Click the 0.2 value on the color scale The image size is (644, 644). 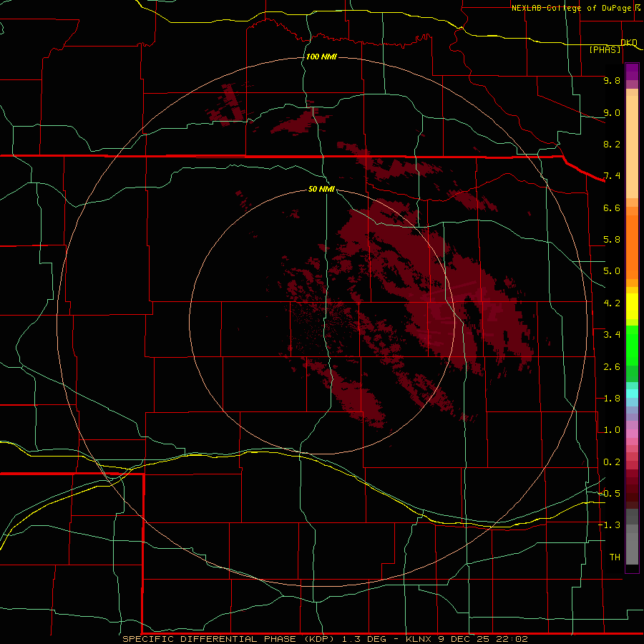click(x=612, y=462)
